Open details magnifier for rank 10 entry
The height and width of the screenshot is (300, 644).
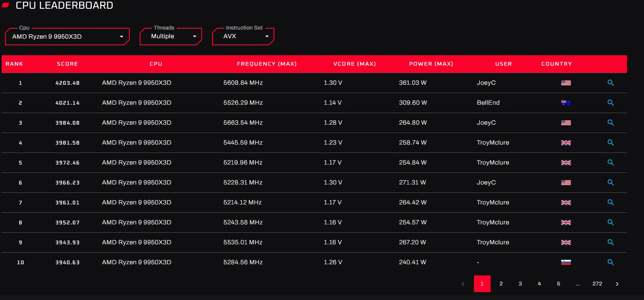click(610, 262)
